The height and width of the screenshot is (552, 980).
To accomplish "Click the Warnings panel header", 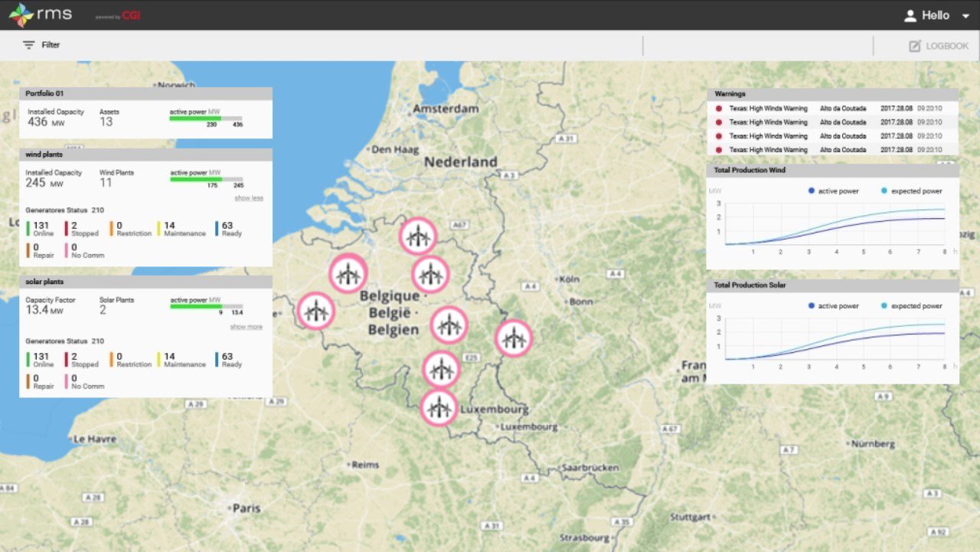I will click(x=832, y=93).
